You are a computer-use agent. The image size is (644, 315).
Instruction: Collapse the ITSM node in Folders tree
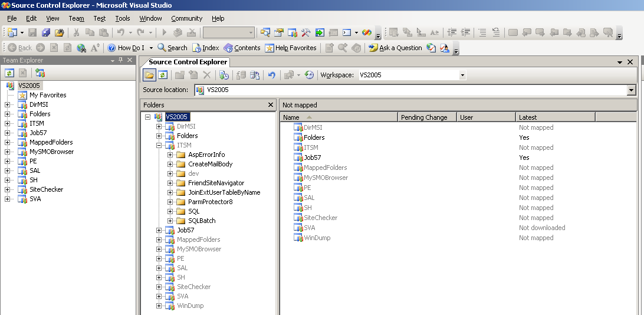(159, 145)
